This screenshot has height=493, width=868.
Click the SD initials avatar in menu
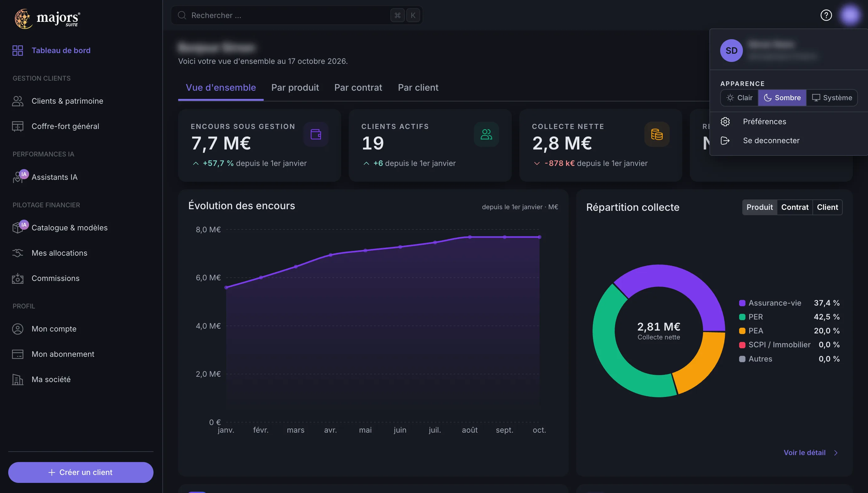(731, 51)
